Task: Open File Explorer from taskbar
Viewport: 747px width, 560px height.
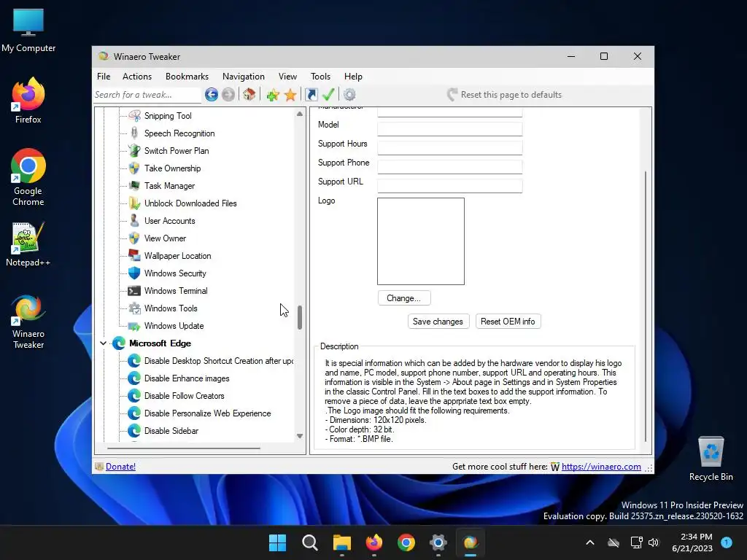Action: [341, 542]
